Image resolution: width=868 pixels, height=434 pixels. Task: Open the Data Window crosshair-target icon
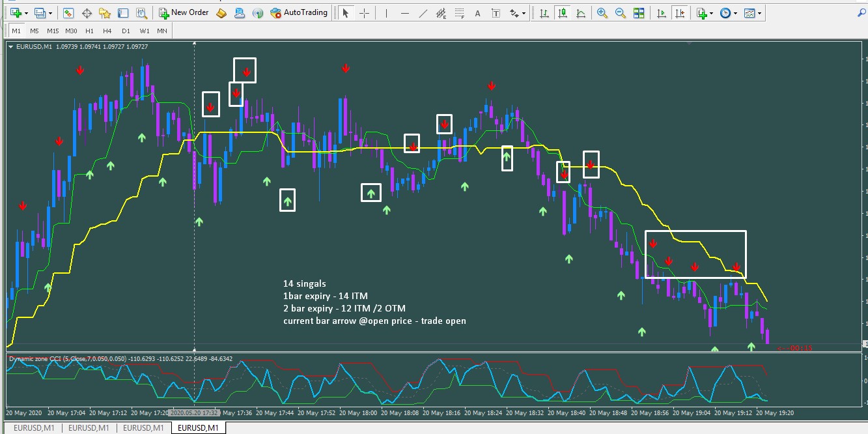[87, 13]
